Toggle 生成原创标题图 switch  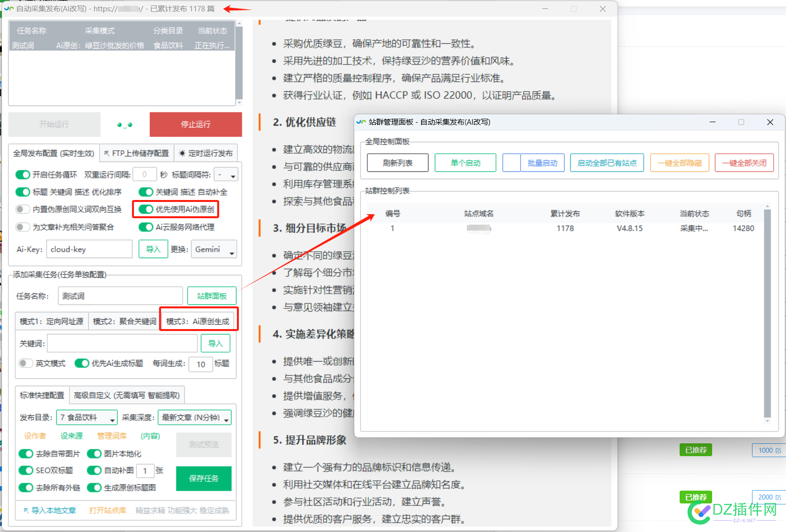[x=94, y=488]
